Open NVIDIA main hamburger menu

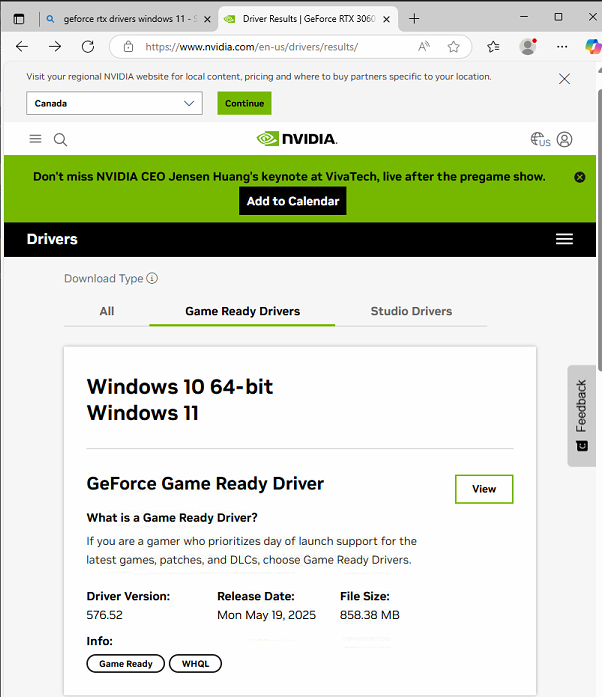[x=35, y=139]
